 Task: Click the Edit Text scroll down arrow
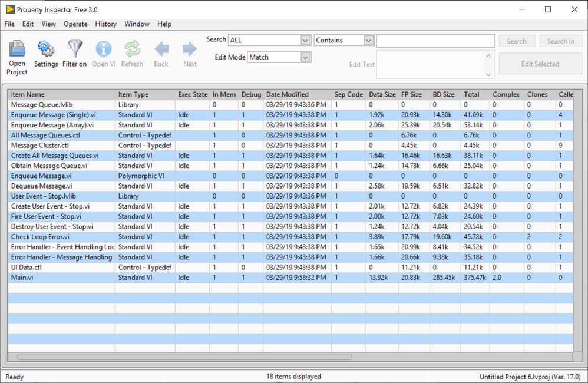(488, 74)
